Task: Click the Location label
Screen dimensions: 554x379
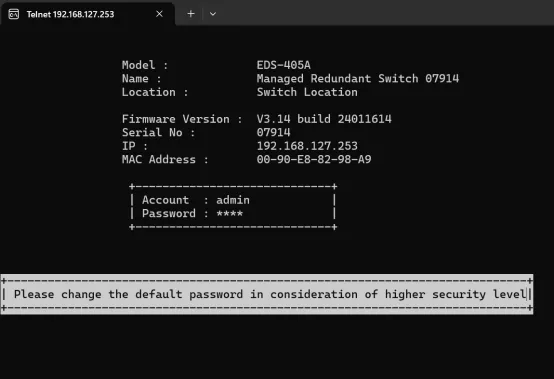Action: 155,92
